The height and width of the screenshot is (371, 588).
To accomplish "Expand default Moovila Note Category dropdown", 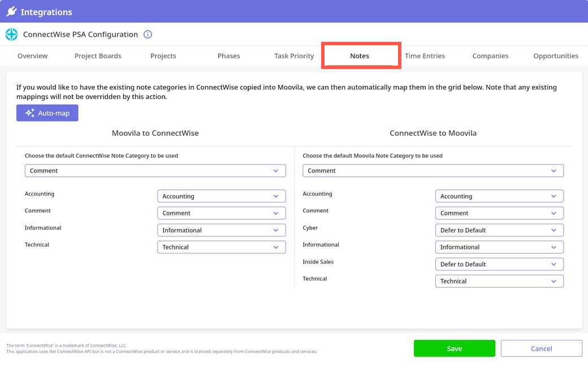I will coord(433,171).
